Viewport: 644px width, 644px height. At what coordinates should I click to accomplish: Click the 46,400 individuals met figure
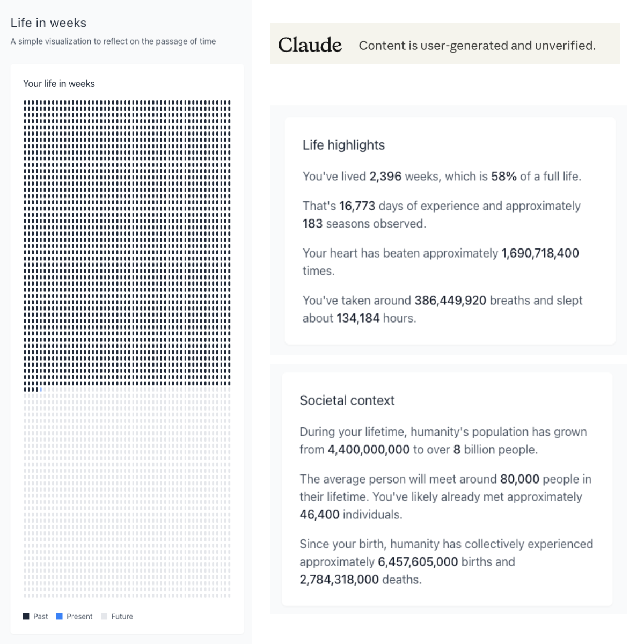pyautogui.click(x=319, y=515)
